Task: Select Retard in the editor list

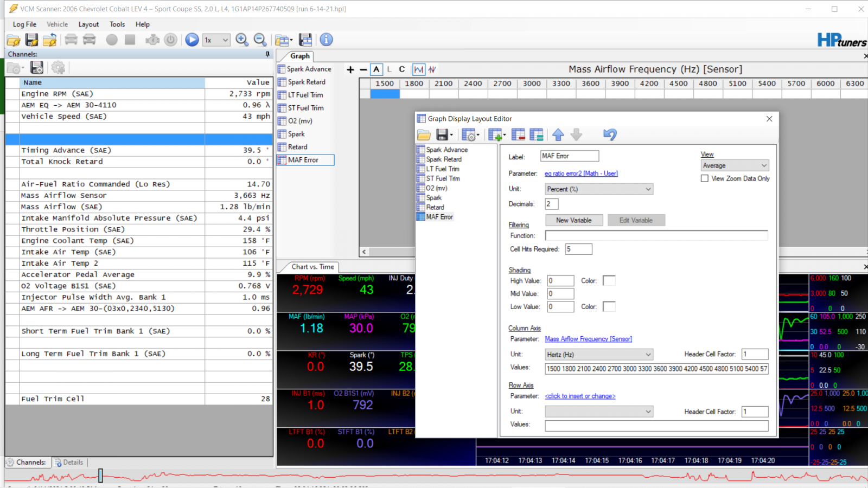Action: [x=435, y=207]
